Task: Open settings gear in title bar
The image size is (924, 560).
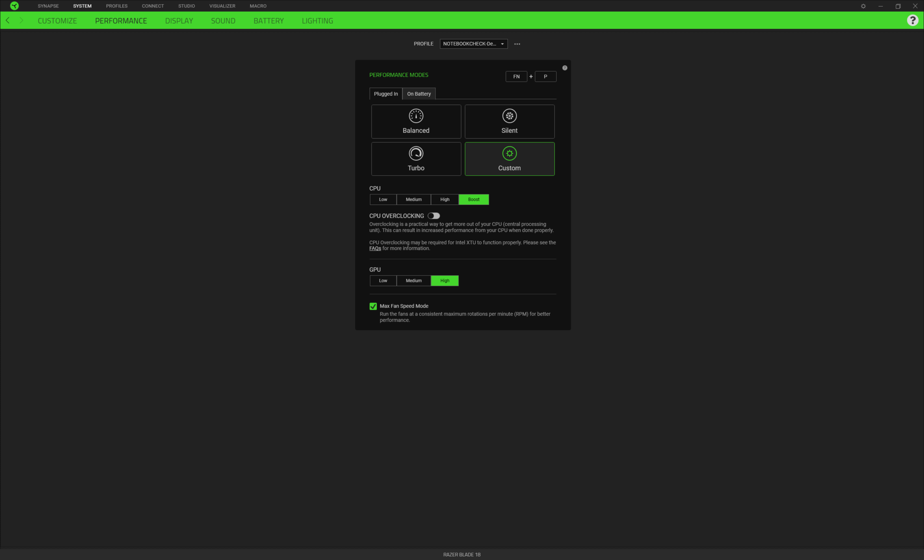Action: [x=863, y=6]
